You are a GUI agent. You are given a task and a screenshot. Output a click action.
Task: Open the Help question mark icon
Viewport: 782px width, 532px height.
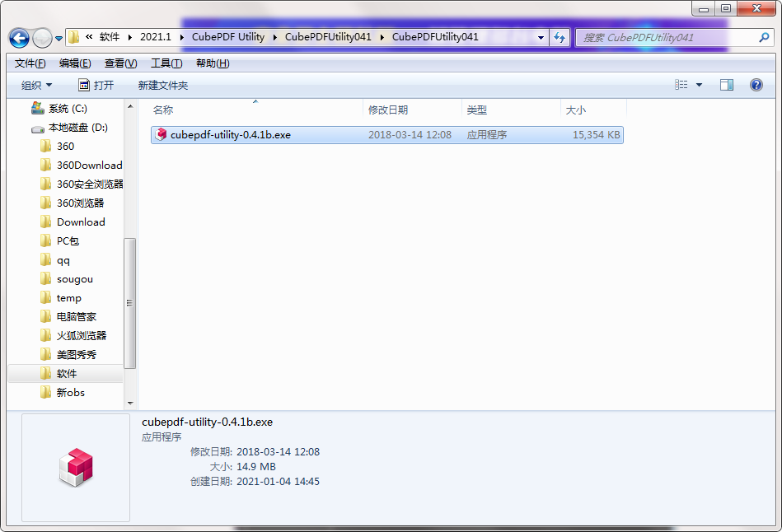[x=756, y=84]
